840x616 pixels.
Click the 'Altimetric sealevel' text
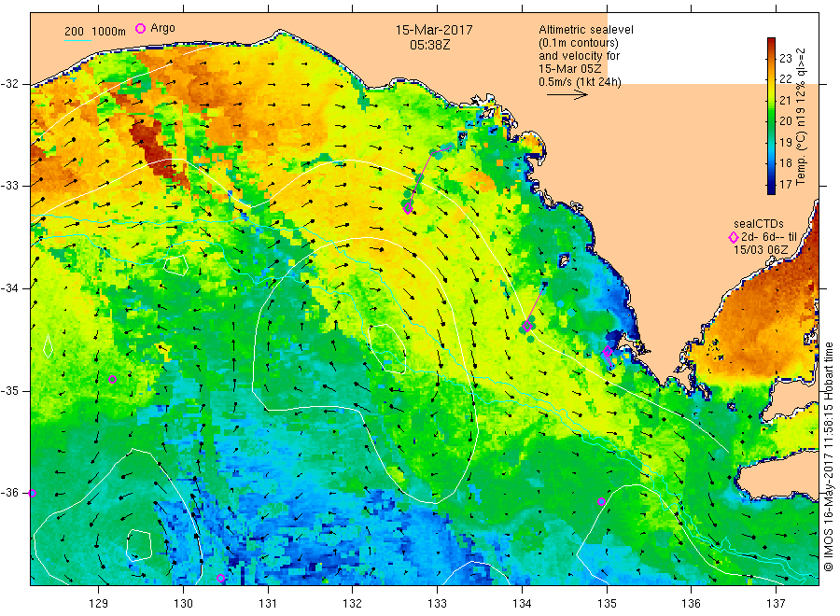pos(586,30)
